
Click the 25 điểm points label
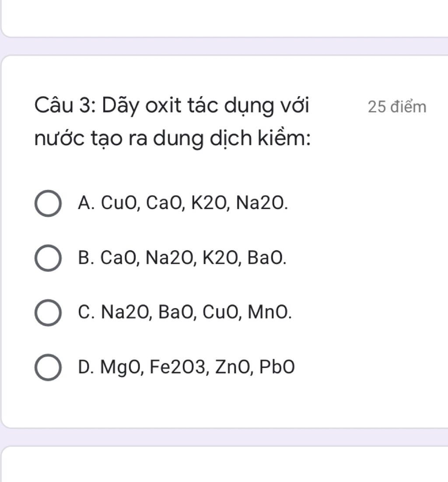pos(397,106)
